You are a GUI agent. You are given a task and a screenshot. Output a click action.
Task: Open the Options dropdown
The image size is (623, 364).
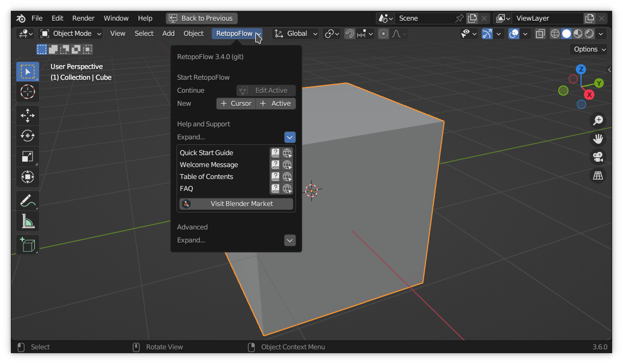click(589, 49)
